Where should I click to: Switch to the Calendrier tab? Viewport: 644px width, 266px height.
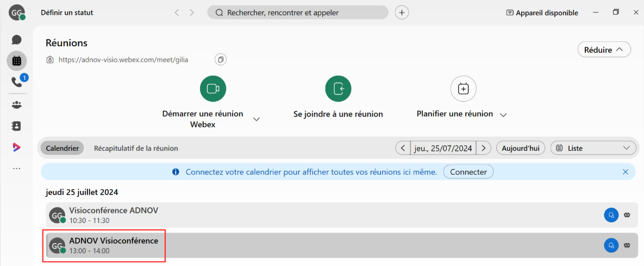[62, 148]
